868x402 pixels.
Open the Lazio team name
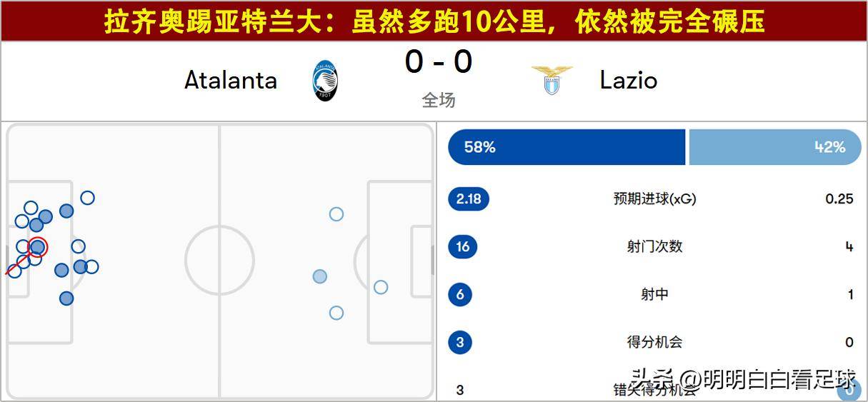pos(628,80)
